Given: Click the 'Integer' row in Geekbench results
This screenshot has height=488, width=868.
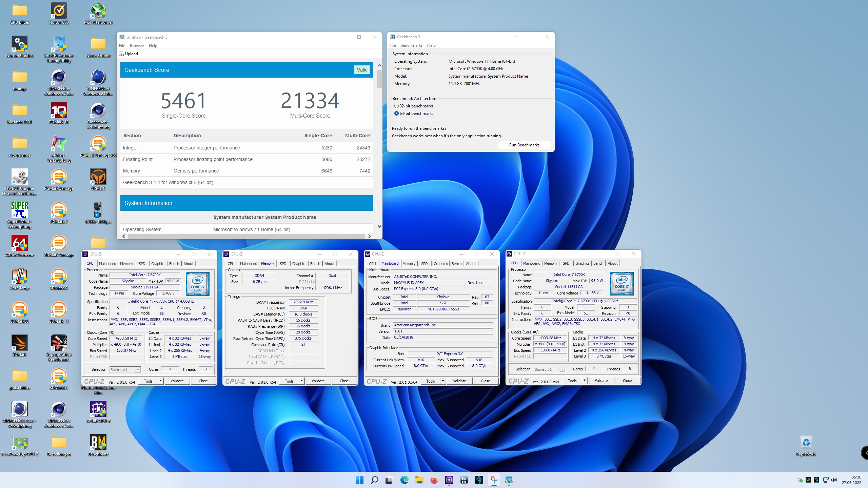Looking at the screenshot, I should pos(246,148).
